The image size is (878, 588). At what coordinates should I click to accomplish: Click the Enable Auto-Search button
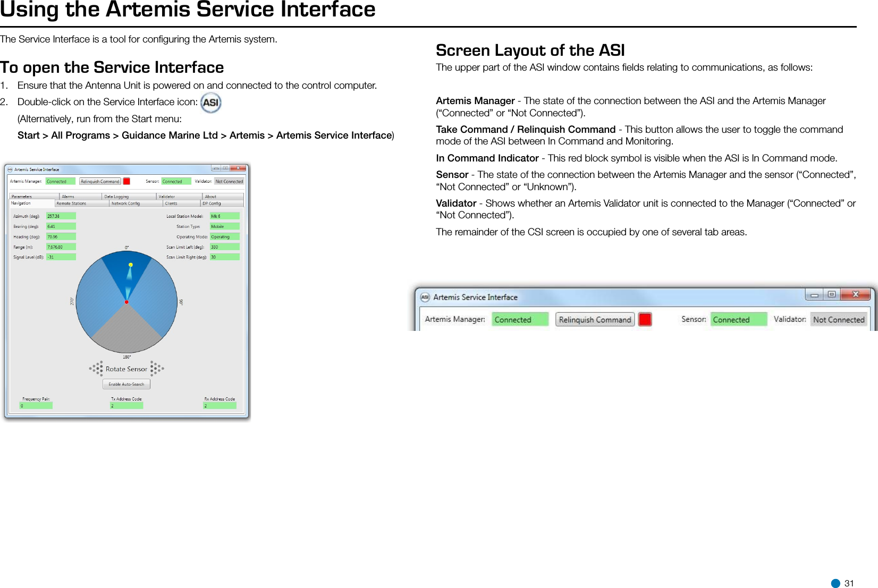point(126,384)
